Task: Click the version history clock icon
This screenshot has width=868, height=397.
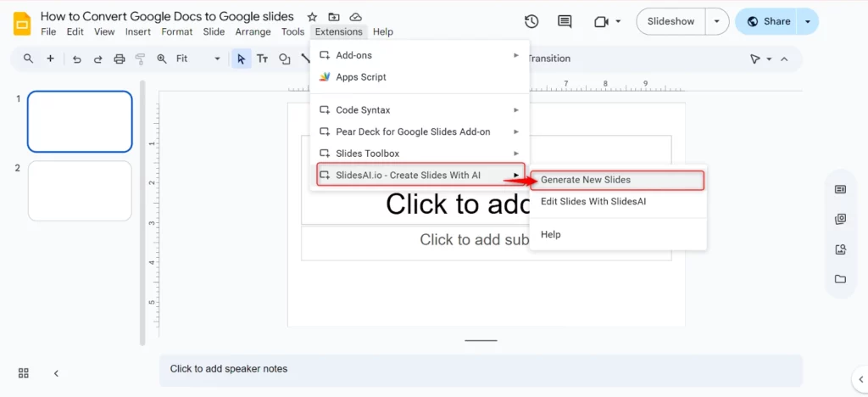Action: (531, 21)
